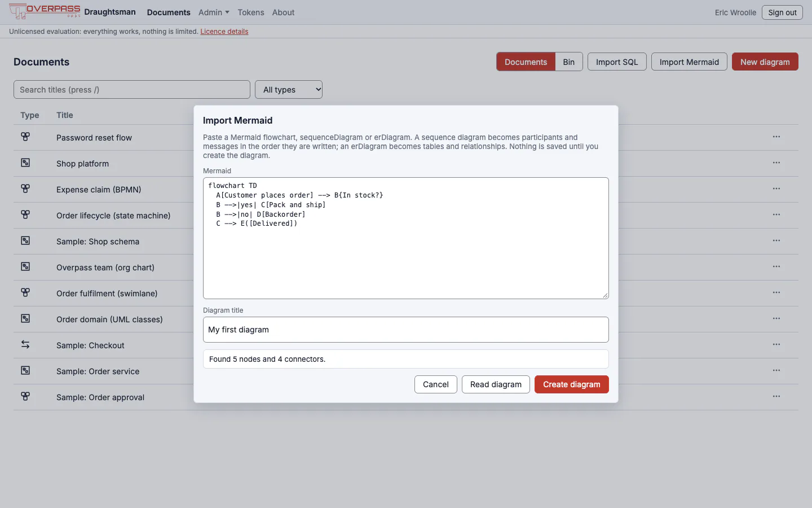This screenshot has height=508, width=812.
Task: Click Create diagram in the dialog
Action: coord(572,384)
